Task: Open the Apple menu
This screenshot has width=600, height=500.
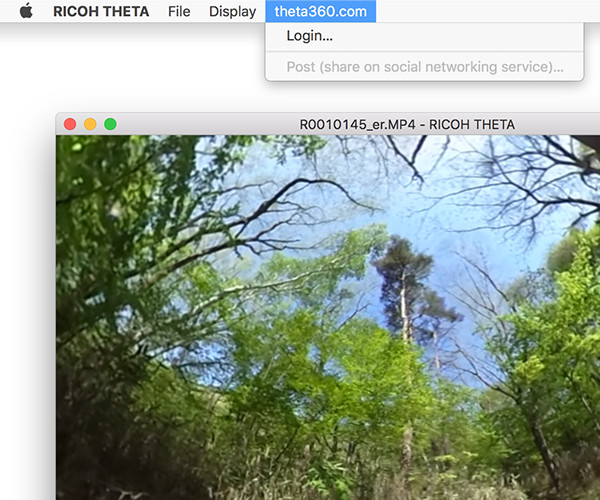Action: 26,12
